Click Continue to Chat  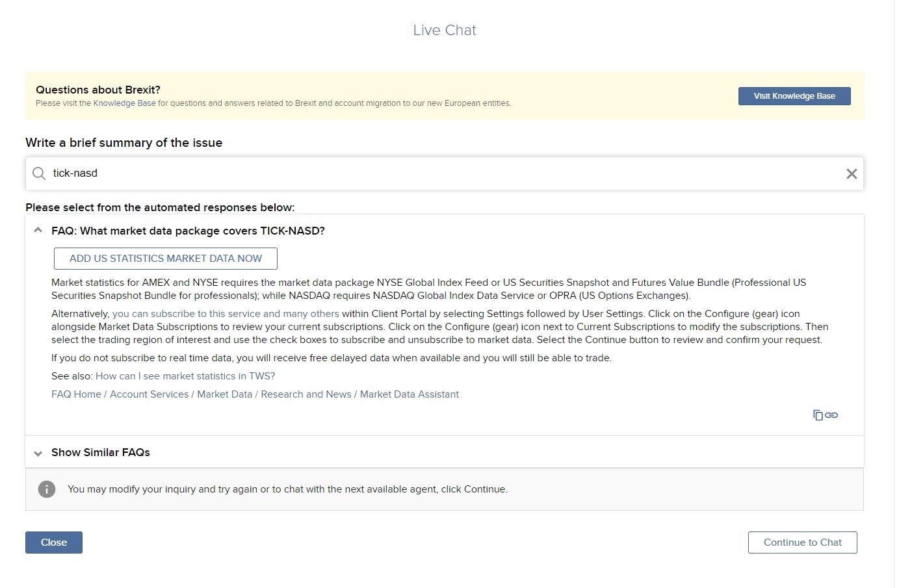[x=802, y=543]
